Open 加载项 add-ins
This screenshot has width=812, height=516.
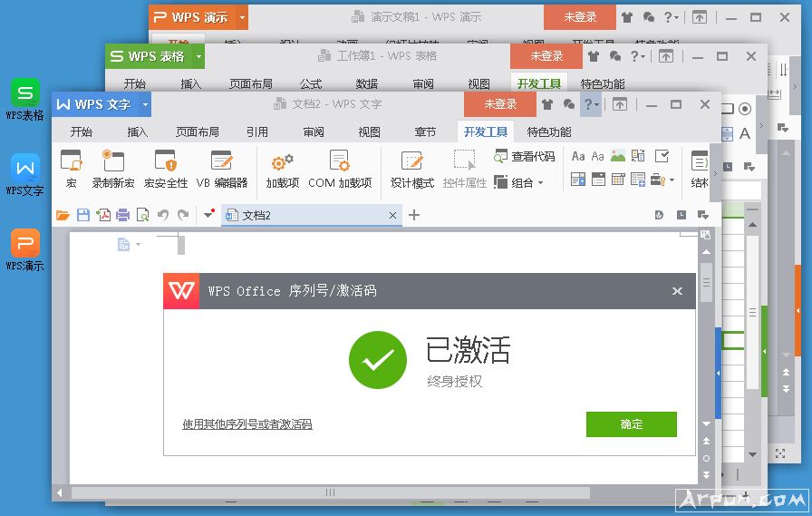point(282,169)
